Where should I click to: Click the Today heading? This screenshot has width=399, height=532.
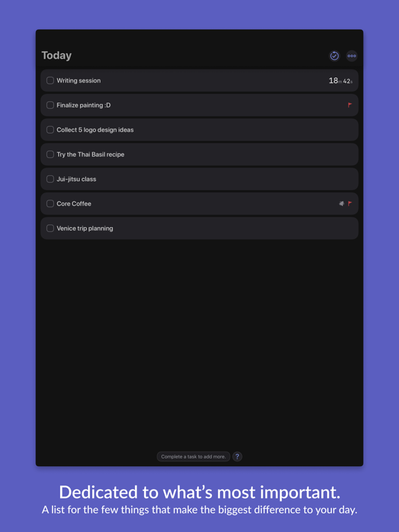56,55
